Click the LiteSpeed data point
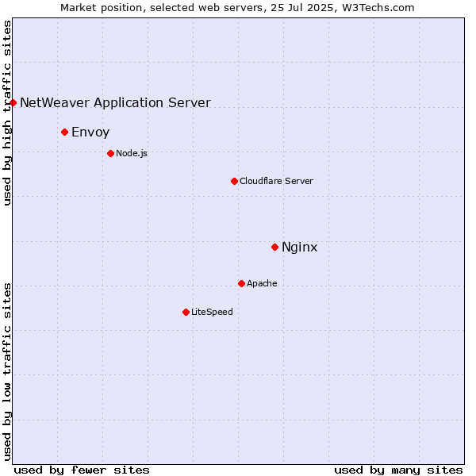476x476 pixels. tap(186, 313)
